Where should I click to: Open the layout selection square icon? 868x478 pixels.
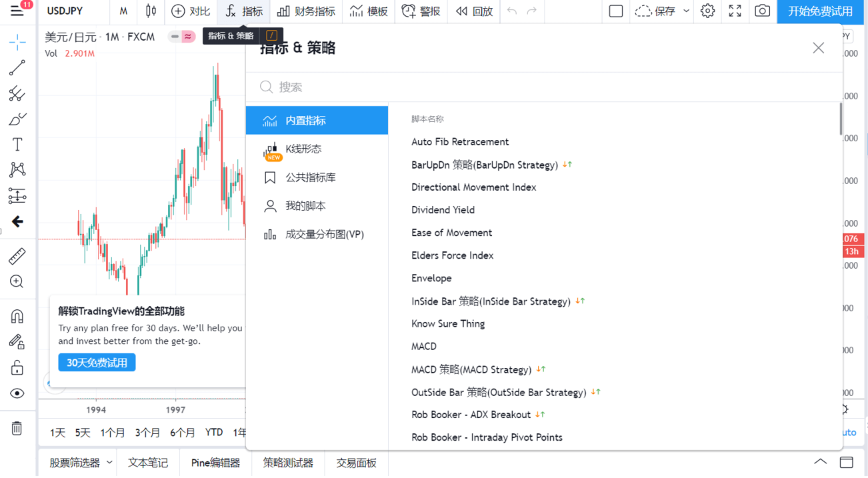click(616, 11)
